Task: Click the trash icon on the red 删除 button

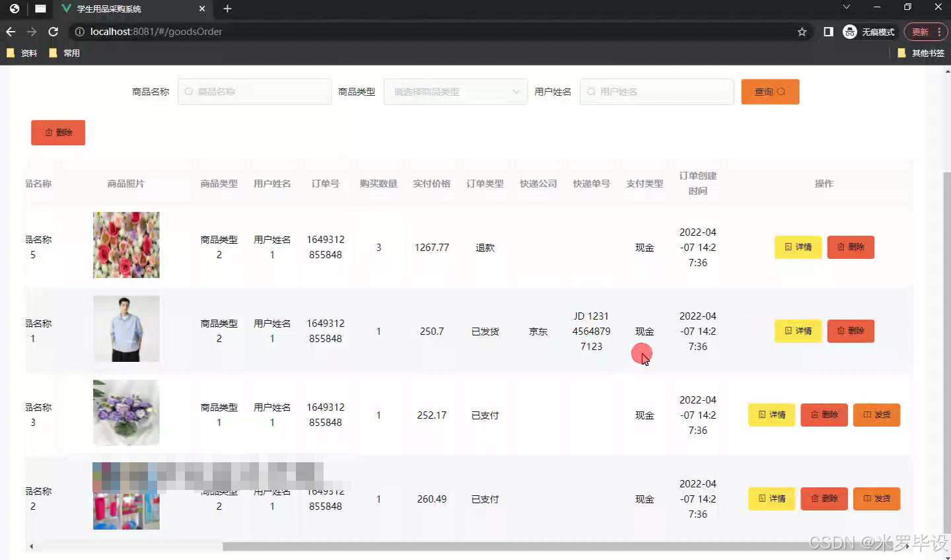Action: coord(48,132)
